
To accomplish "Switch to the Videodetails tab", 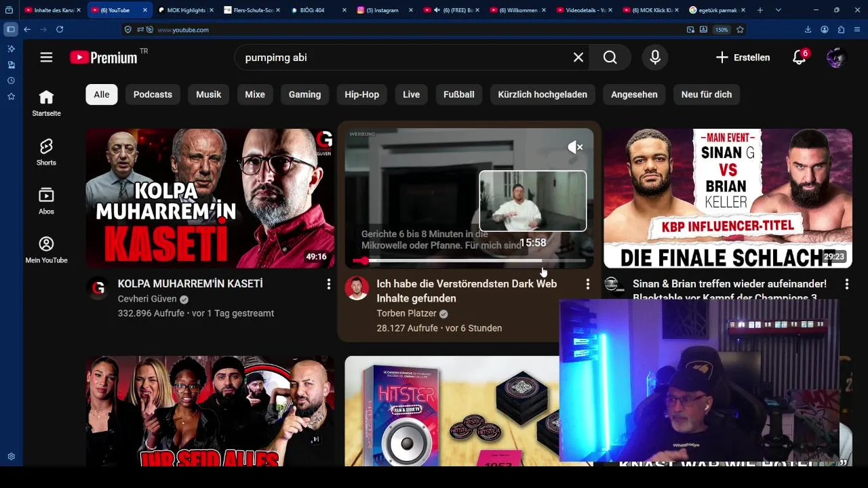I will click(583, 10).
